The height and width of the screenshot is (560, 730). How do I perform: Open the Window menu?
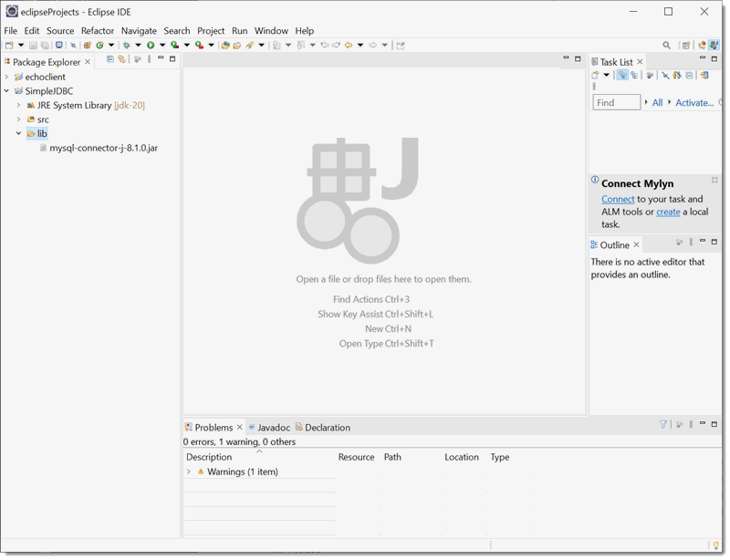[271, 31]
